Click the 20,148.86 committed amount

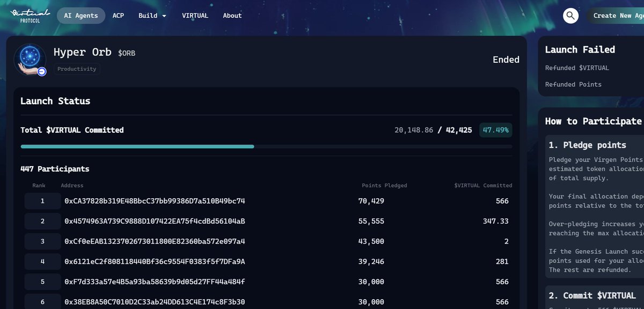(x=414, y=130)
